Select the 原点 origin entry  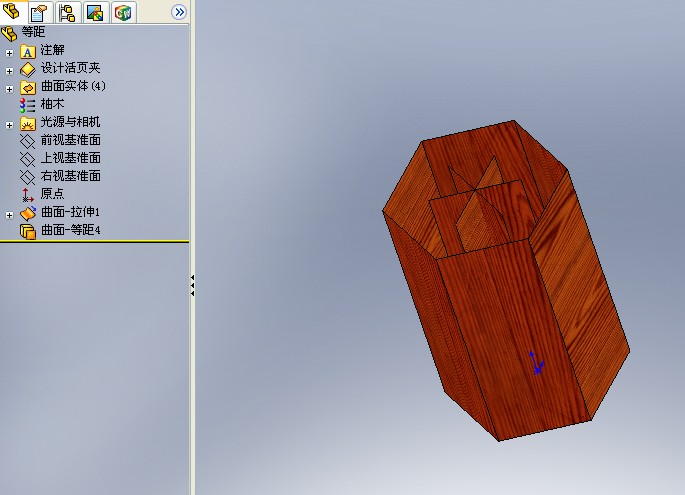pos(52,194)
